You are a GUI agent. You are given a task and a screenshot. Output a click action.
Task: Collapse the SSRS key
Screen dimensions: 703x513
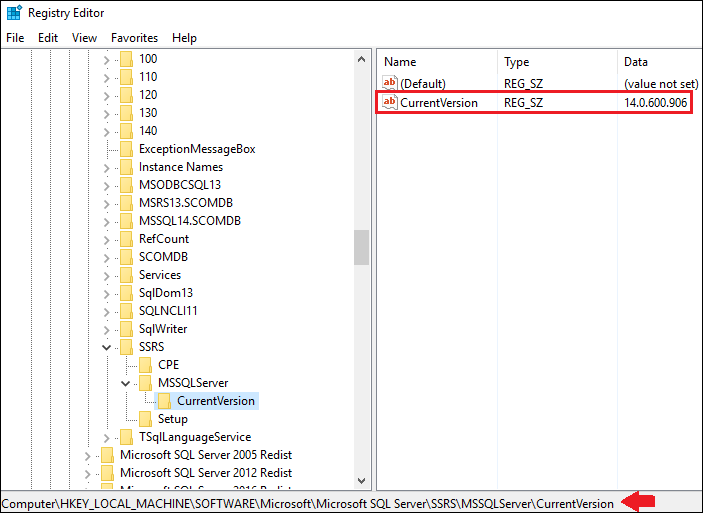pyautogui.click(x=106, y=347)
